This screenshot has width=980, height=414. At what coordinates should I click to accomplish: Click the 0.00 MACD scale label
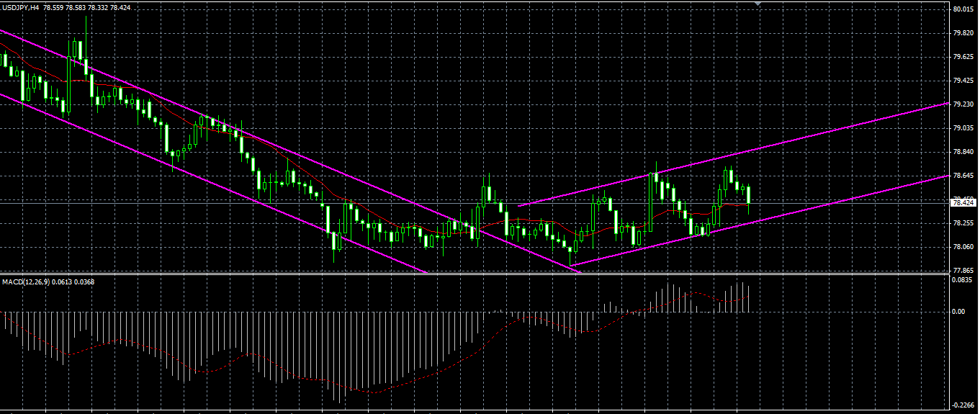point(958,312)
